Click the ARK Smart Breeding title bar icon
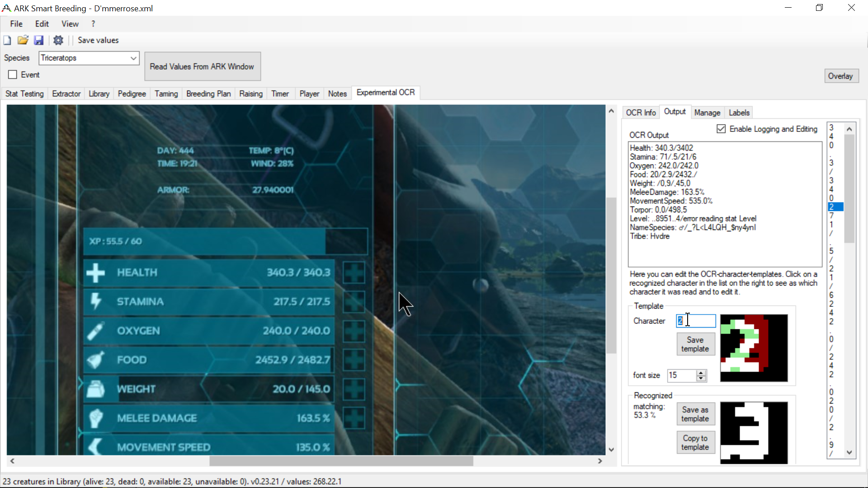Viewport: 868px width, 488px height. pos(6,8)
